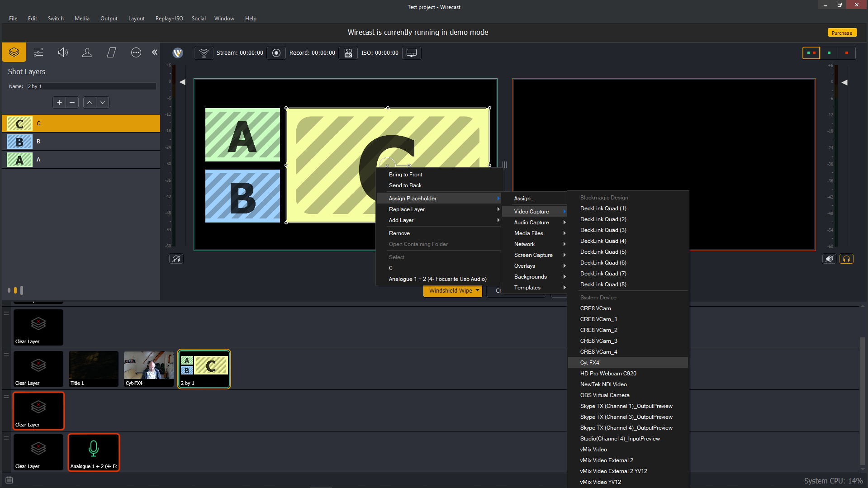Expand the Screen Capture submenu

[x=534, y=255]
